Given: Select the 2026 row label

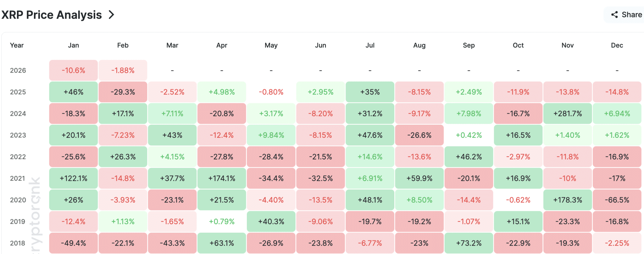Looking at the screenshot, I should [18, 70].
